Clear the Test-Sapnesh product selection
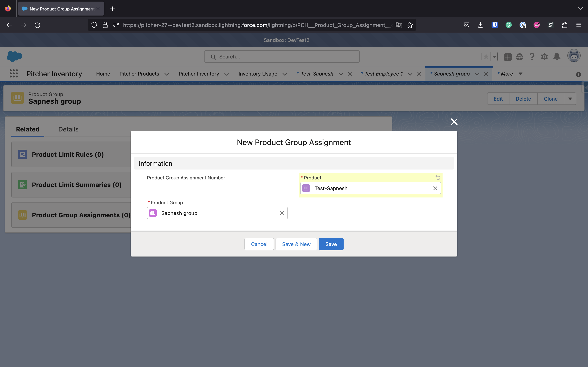This screenshot has width=588, height=367. 435,188
